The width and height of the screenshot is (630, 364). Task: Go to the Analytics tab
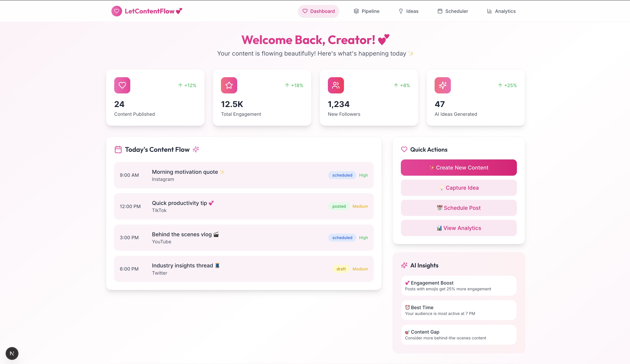(501, 11)
